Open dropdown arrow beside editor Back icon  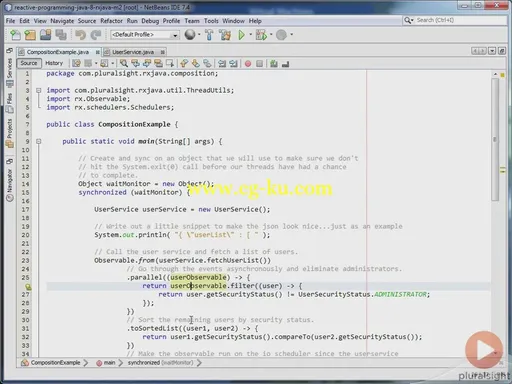coord(96,63)
